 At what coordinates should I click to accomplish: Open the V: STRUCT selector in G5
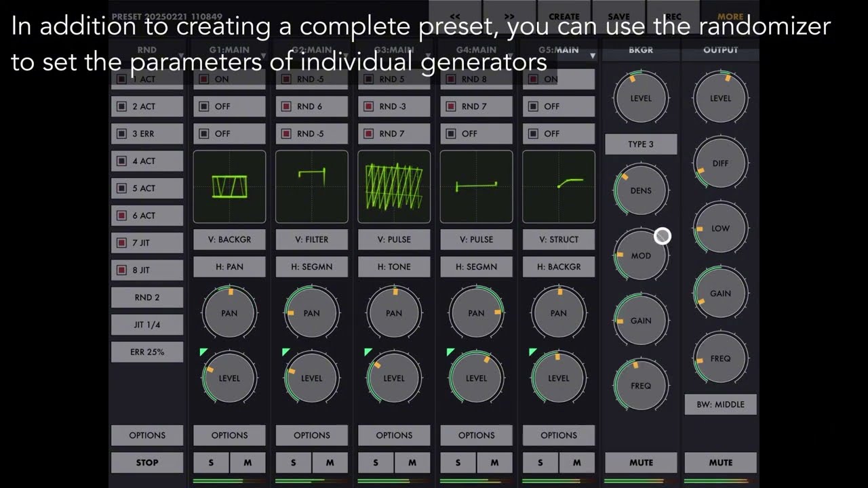click(559, 239)
